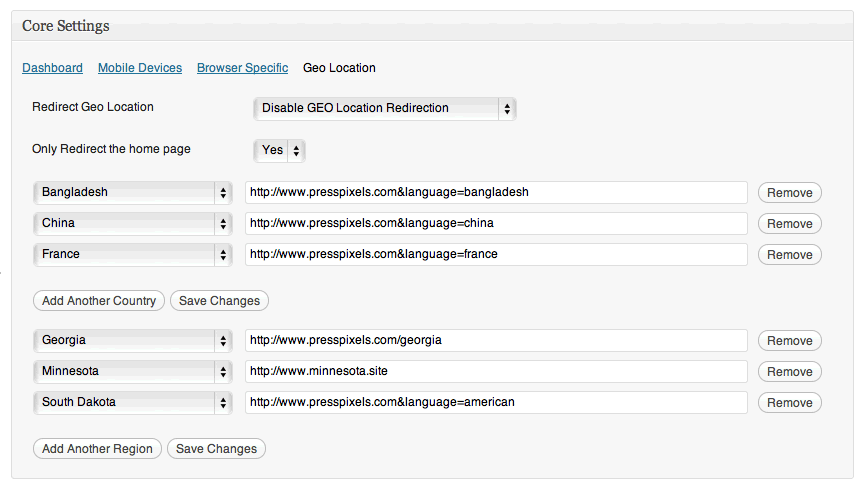
Task: Save Changes for country redirects
Action: pyautogui.click(x=219, y=300)
